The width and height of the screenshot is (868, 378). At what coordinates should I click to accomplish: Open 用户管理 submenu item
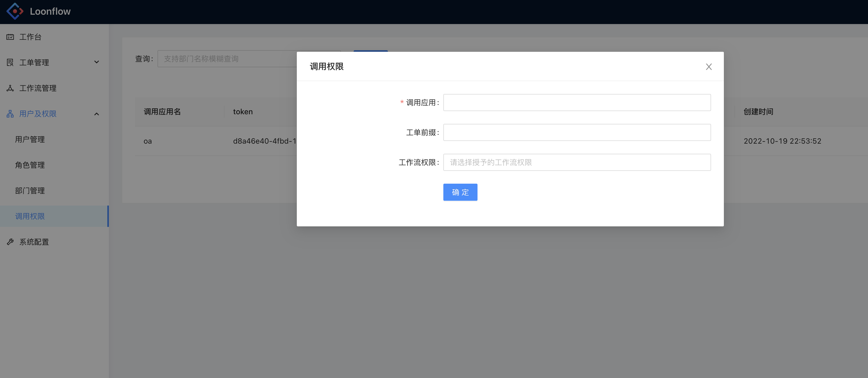click(x=54, y=139)
